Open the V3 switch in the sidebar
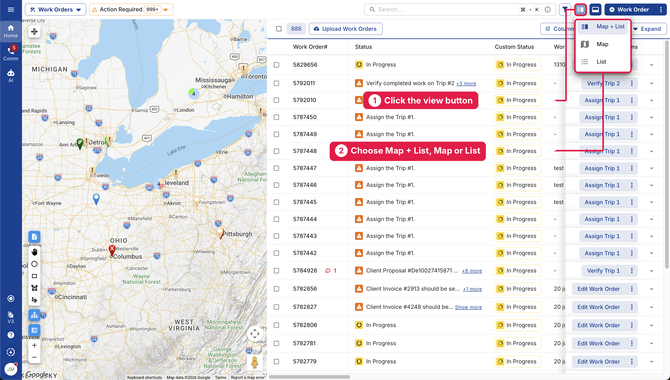670x380 pixels. click(x=11, y=317)
